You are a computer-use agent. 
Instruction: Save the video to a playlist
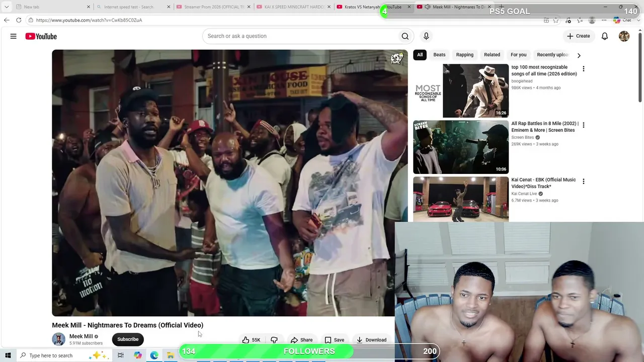[x=335, y=340]
